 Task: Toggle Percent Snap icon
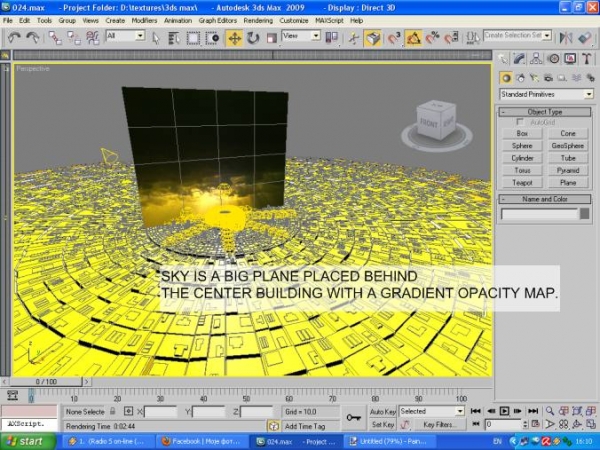pos(432,38)
